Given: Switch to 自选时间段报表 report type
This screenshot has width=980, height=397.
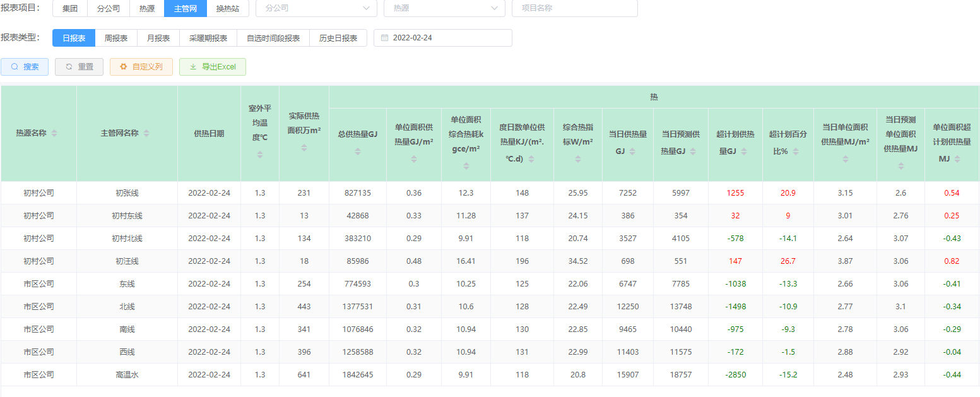Looking at the screenshot, I should pyautogui.click(x=273, y=38).
